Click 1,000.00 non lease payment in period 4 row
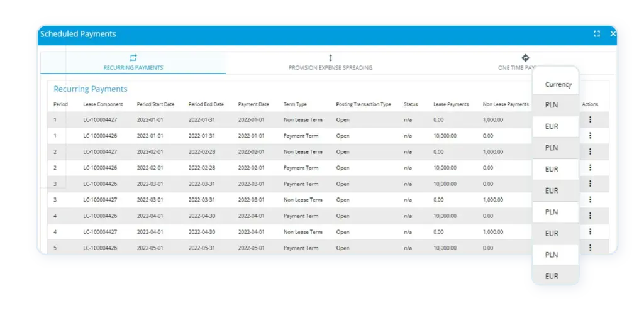 (x=493, y=232)
